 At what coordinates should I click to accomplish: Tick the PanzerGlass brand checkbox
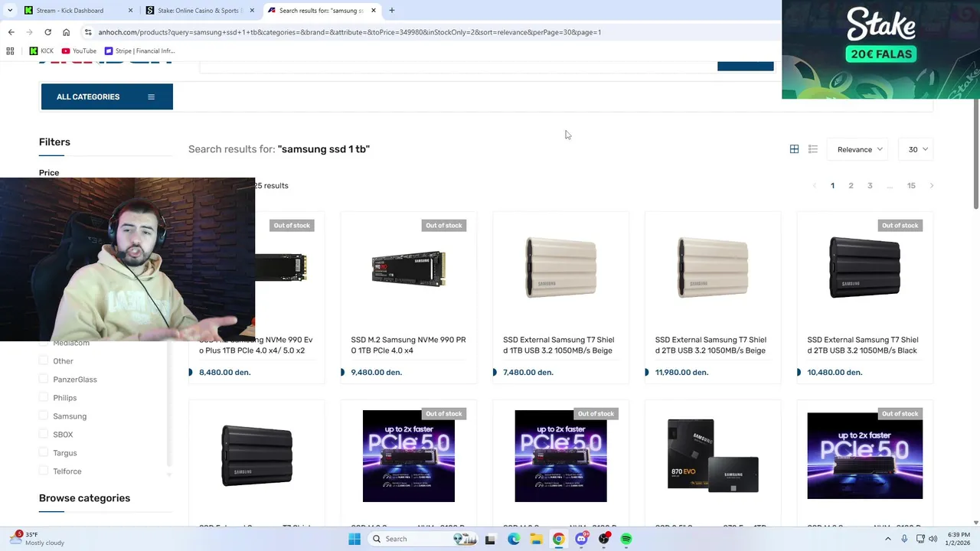44,380
